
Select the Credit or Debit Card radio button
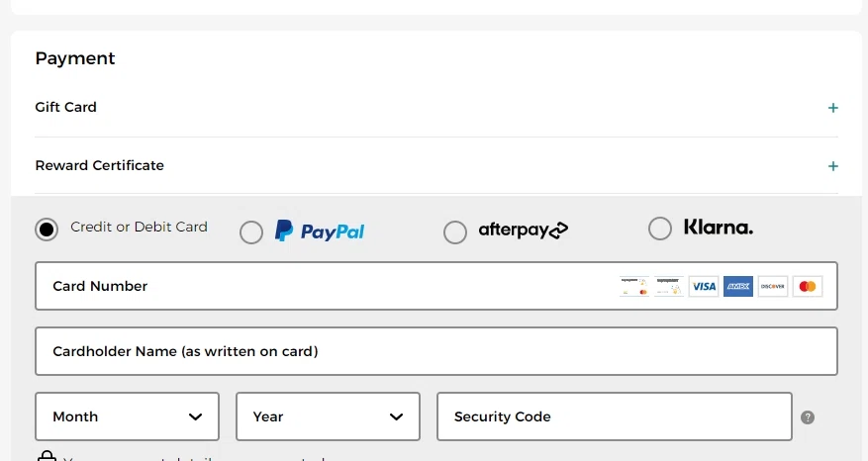[47, 230]
